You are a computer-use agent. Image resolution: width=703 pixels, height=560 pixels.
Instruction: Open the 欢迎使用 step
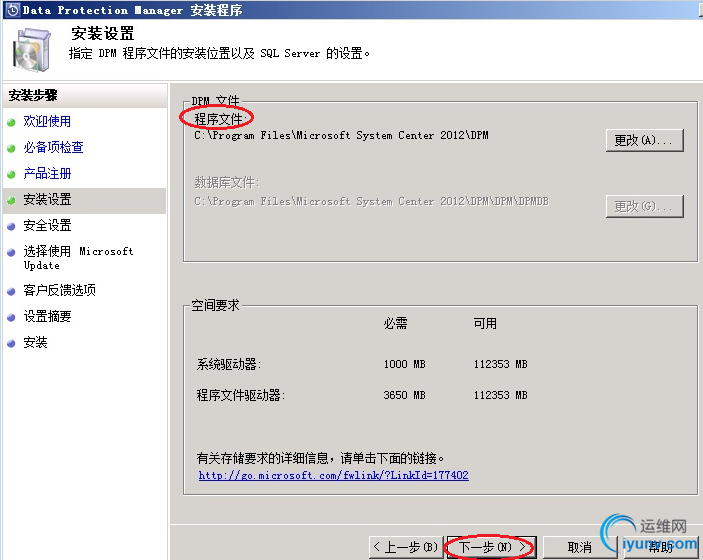tap(47, 121)
